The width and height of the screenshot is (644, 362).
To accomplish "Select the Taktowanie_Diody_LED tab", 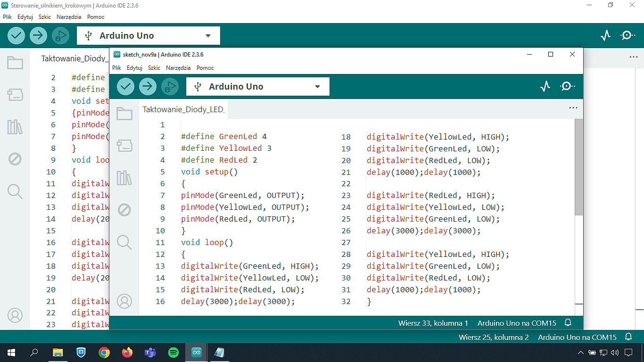I will click(x=183, y=109).
